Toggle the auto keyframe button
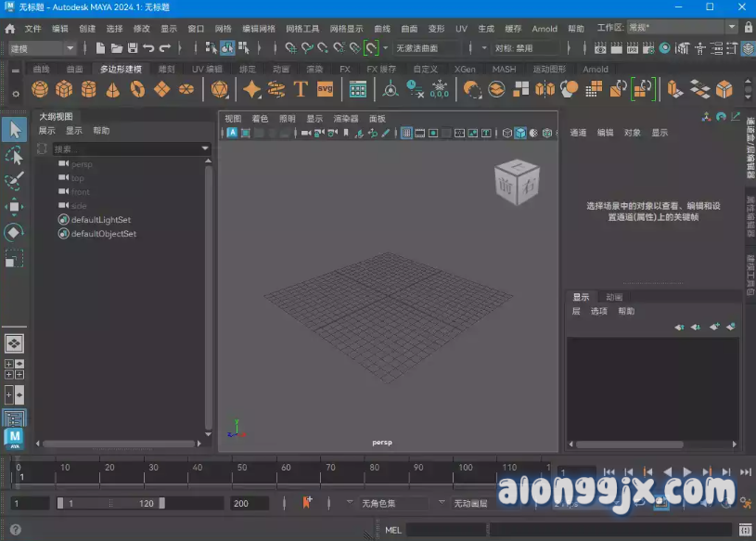Viewport: 756px width, 541px height. tap(308, 503)
